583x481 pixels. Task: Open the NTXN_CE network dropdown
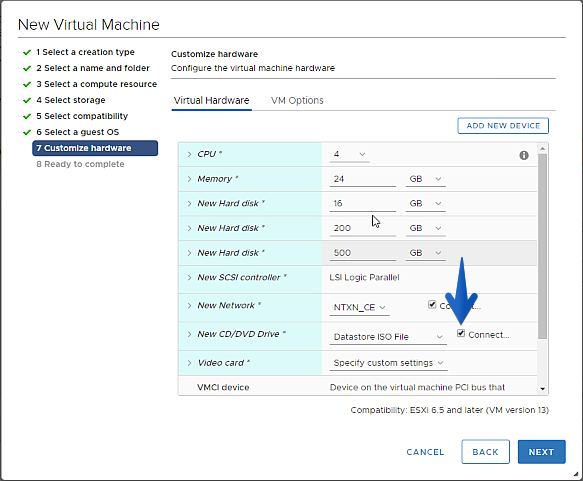coord(360,308)
